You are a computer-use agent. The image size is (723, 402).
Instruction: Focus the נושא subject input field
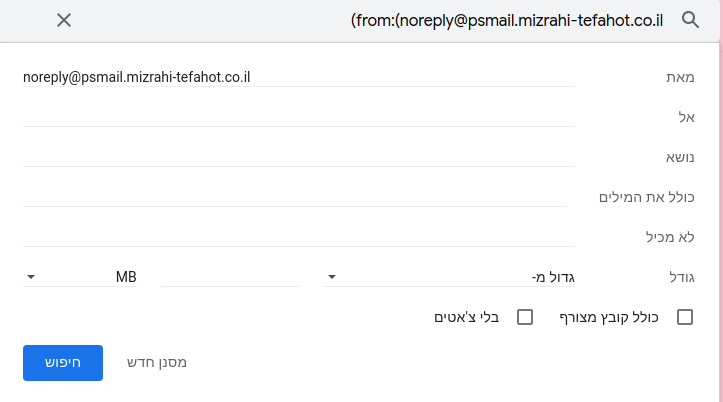click(299, 157)
